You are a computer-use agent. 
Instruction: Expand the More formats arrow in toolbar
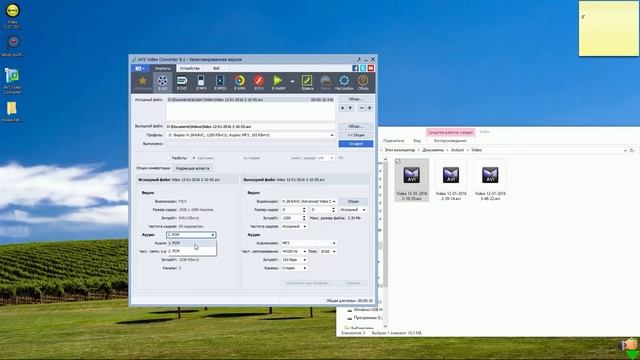pyautogui.click(x=292, y=82)
